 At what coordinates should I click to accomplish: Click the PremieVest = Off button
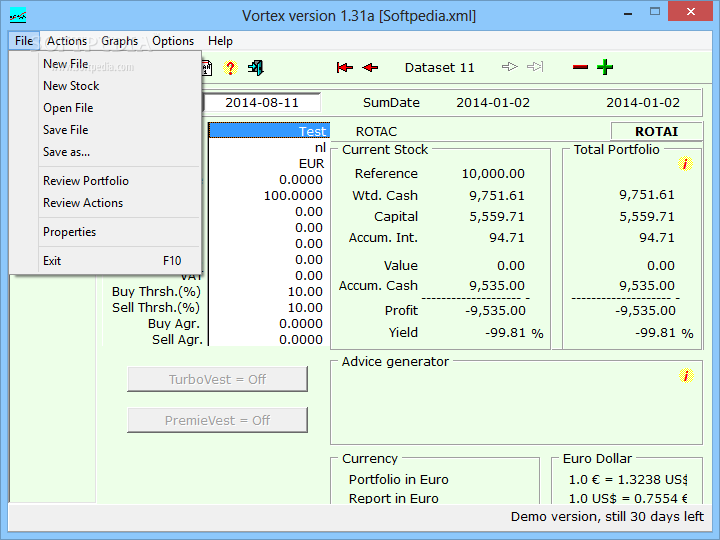pos(217,420)
